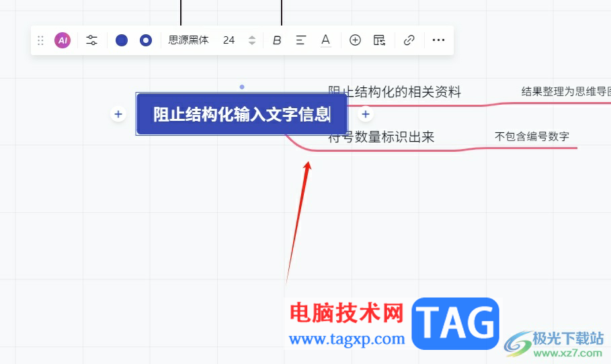Grab the toolbar drag handle dots
611x364 pixels.
(x=40, y=40)
